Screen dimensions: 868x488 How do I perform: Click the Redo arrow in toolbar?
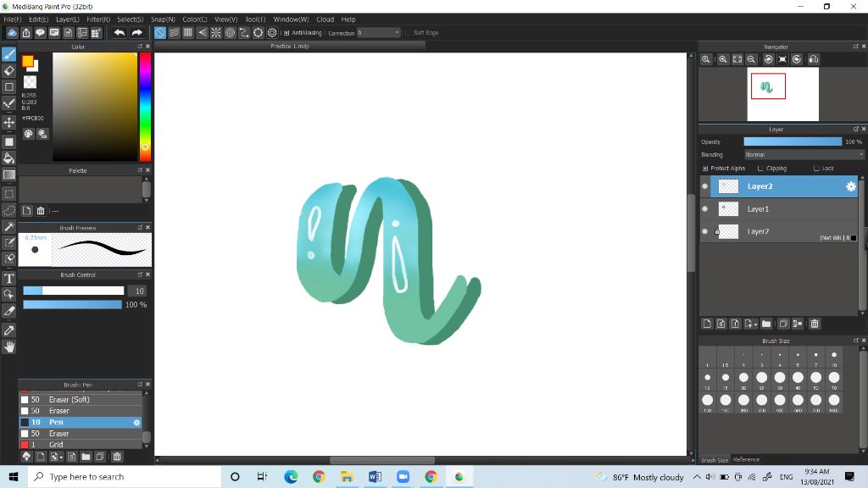click(x=136, y=33)
